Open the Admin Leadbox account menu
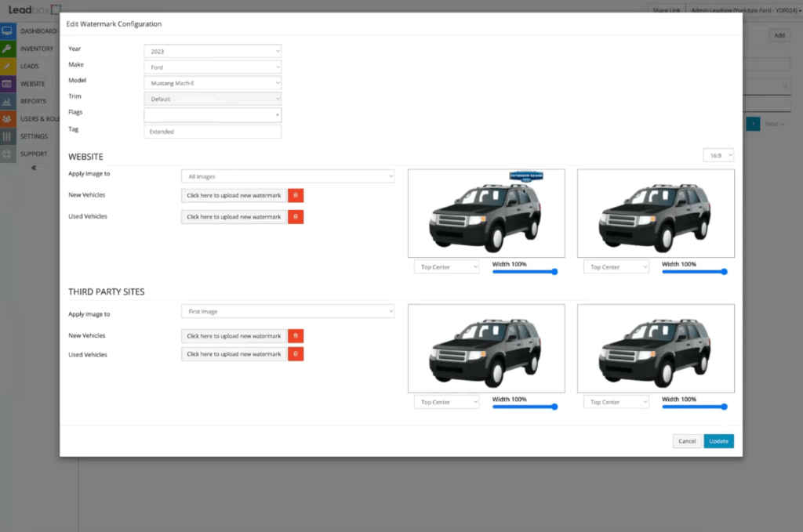The image size is (803, 532). 746,10
